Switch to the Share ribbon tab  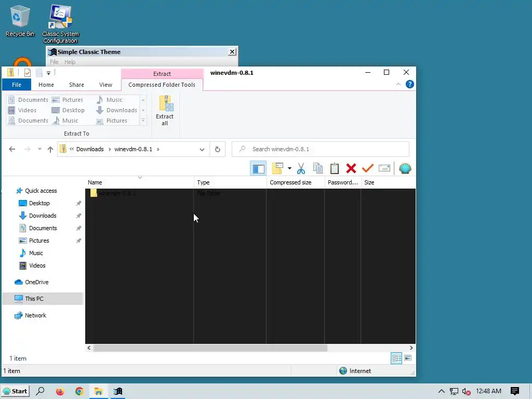pos(77,85)
